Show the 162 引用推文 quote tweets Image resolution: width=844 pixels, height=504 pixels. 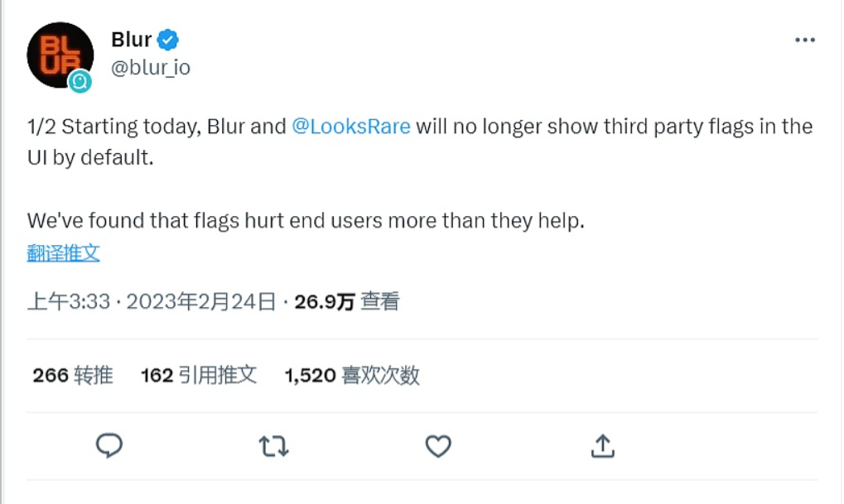pos(199,375)
